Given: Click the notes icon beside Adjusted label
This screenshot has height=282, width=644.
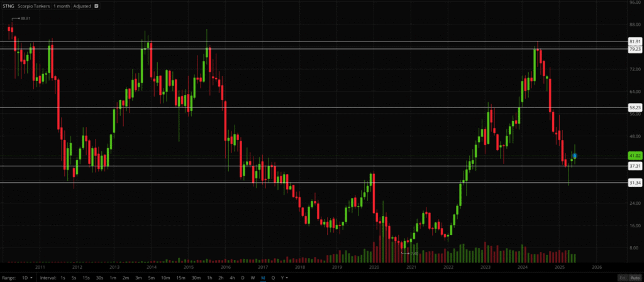Looking at the screenshot, I should coord(97,6).
